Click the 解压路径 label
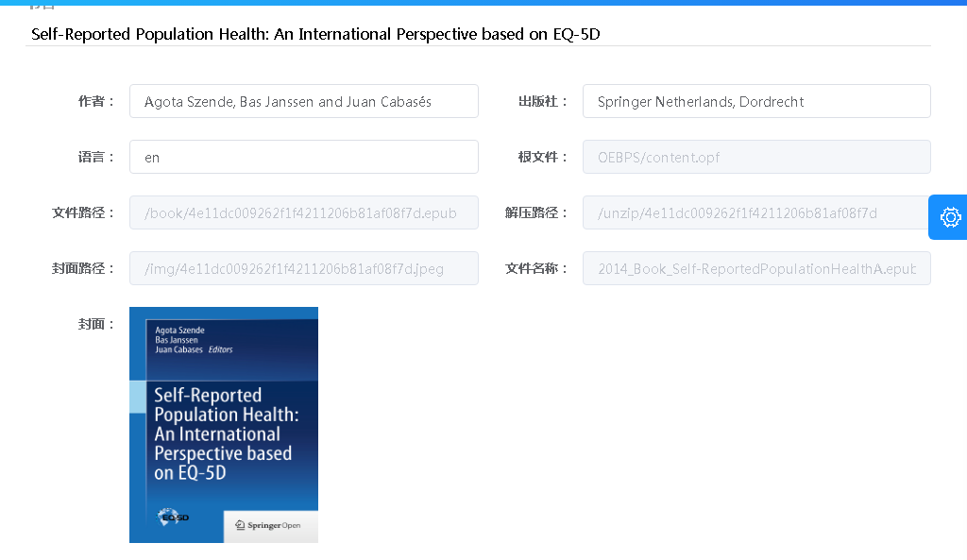Viewport: 967px width, 560px height. pos(536,212)
